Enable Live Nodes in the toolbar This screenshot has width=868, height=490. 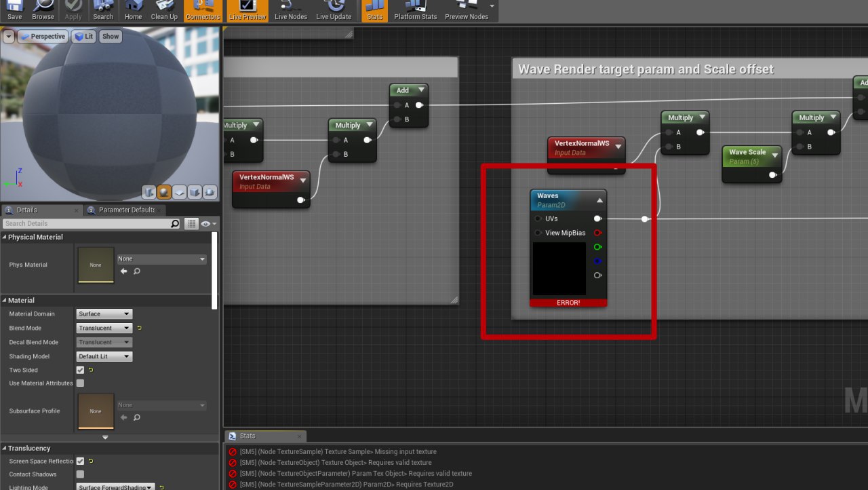coord(291,11)
